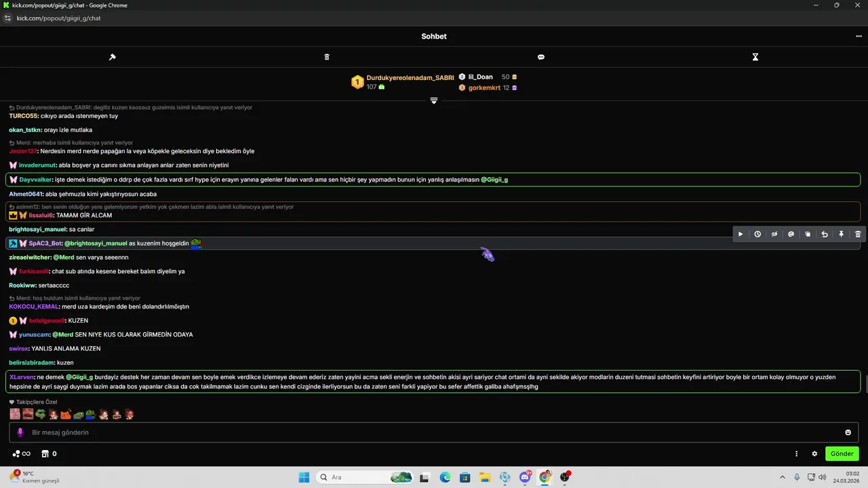This screenshot has width=868, height=488.
Task: Click lli_Doan in the leaderboard
Action: click(x=480, y=77)
